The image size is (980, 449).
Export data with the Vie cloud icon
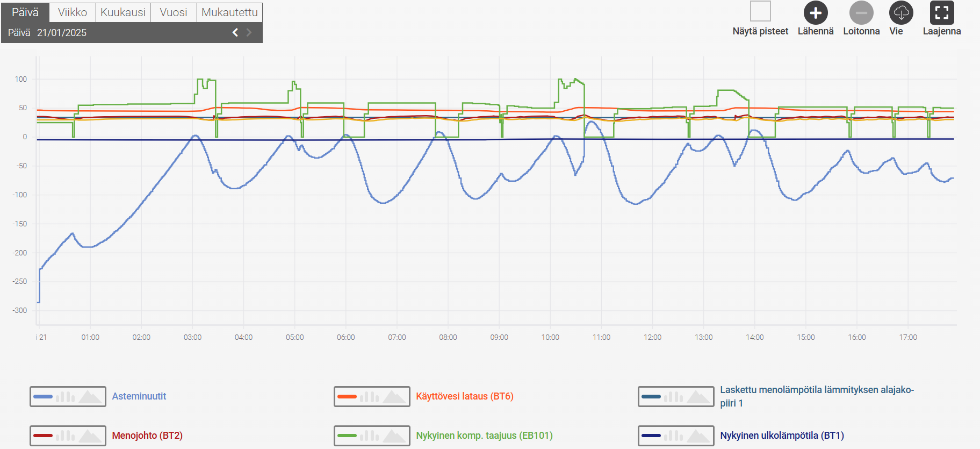[902, 13]
